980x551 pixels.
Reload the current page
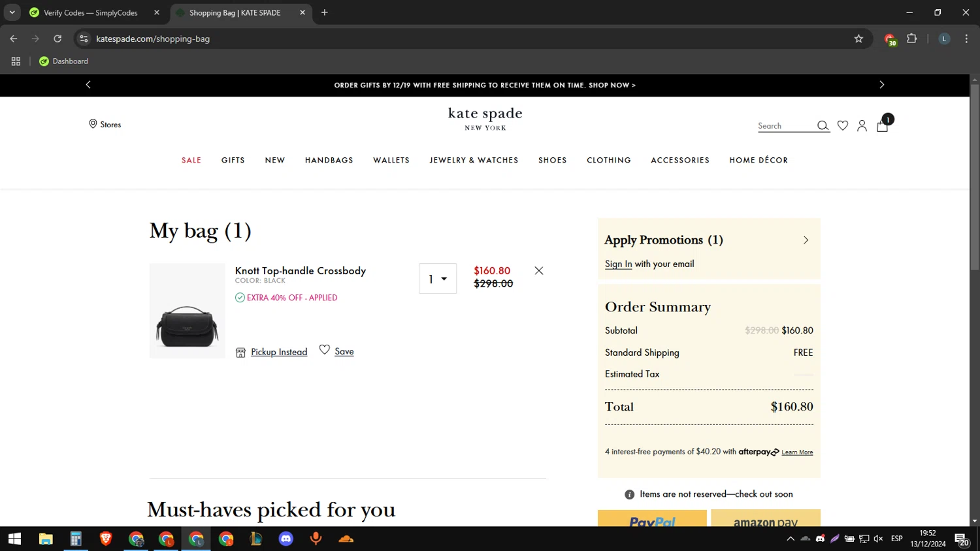coord(57,39)
